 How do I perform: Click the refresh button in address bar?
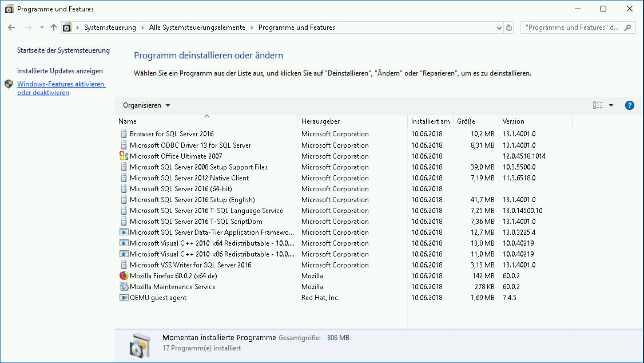click(x=509, y=27)
